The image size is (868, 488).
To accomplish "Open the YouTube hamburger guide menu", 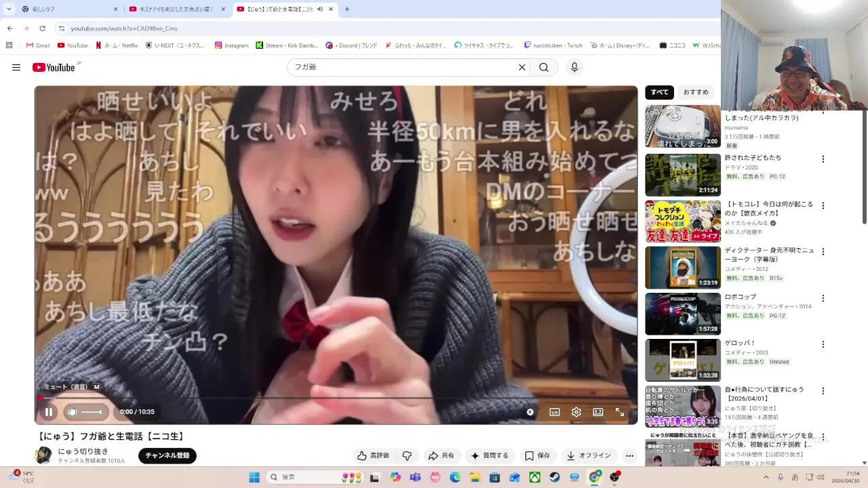I will (16, 67).
